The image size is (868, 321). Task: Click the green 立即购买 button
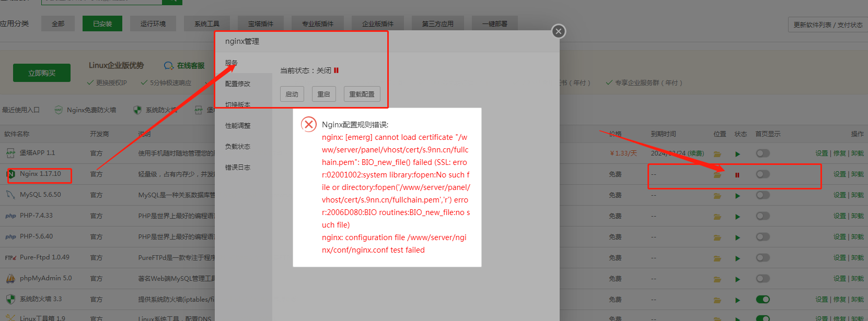[x=42, y=73]
